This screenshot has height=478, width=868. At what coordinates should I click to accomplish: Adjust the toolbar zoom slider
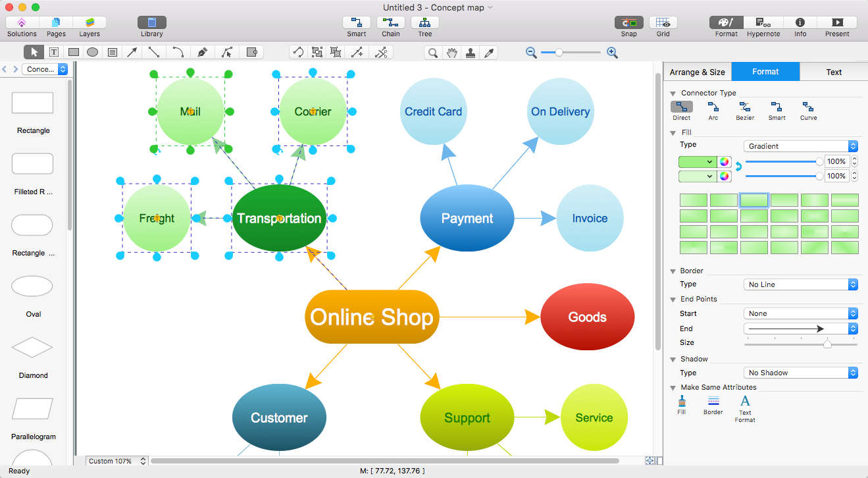559,53
